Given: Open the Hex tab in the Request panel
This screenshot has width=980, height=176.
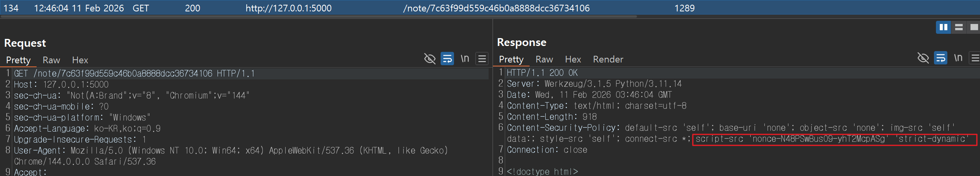Looking at the screenshot, I should 80,60.
